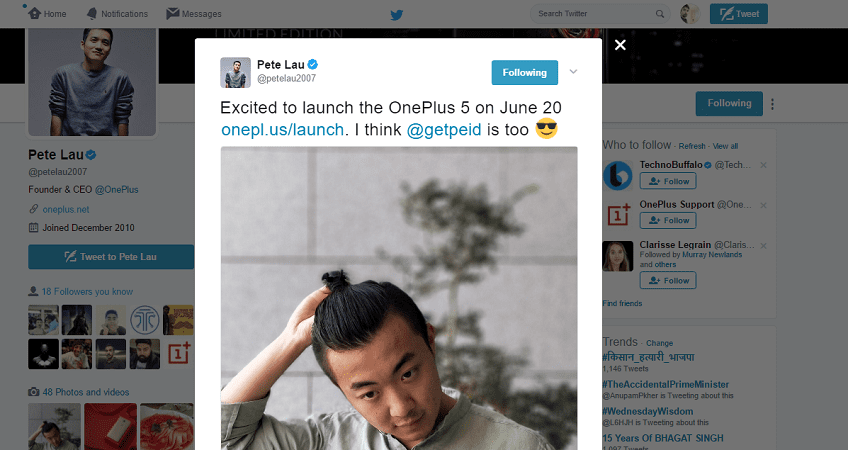Change Trends settings

tap(659, 343)
